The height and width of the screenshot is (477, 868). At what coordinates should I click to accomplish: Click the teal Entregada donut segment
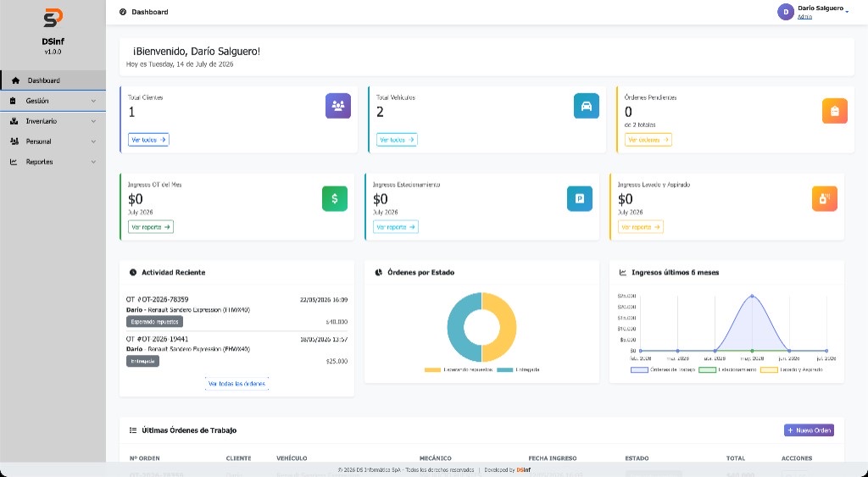455,327
